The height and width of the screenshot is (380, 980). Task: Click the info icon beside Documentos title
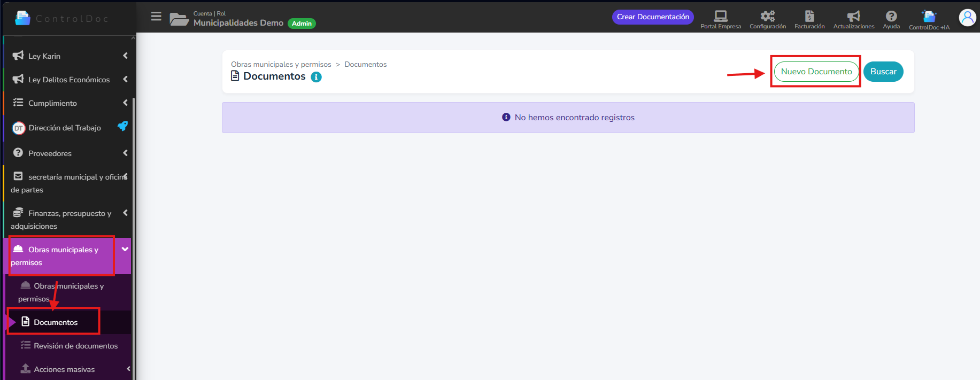(x=317, y=77)
